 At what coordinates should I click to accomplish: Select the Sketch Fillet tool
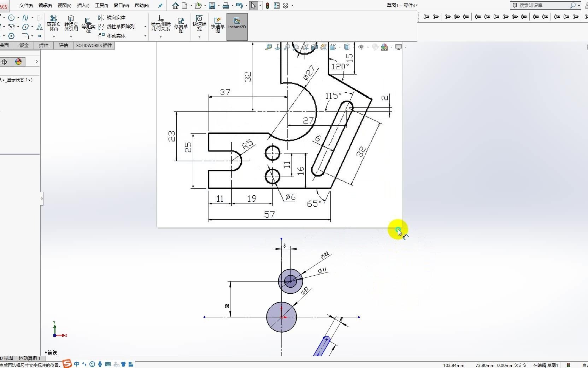pos(25,36)
